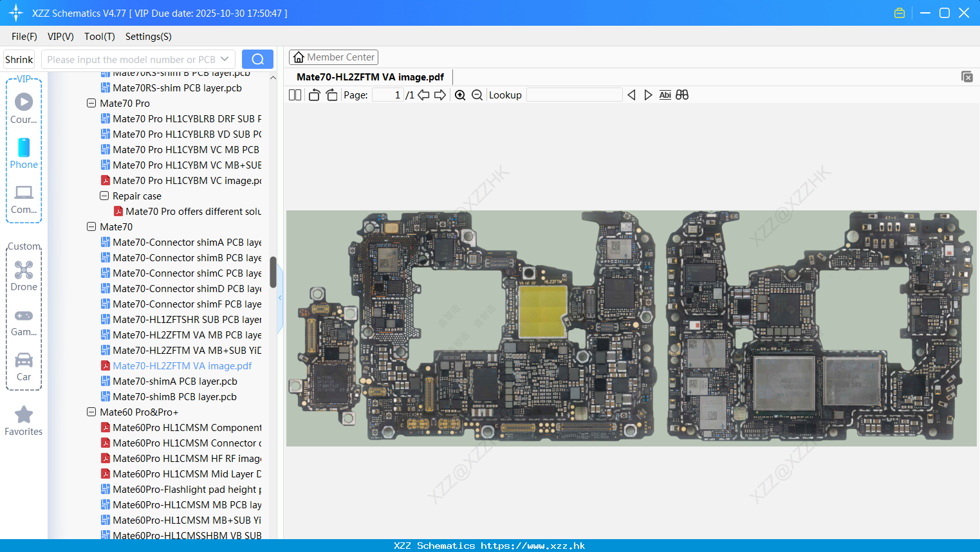Open Mate70-Connector shimD PCB layer

coord(181,289)
